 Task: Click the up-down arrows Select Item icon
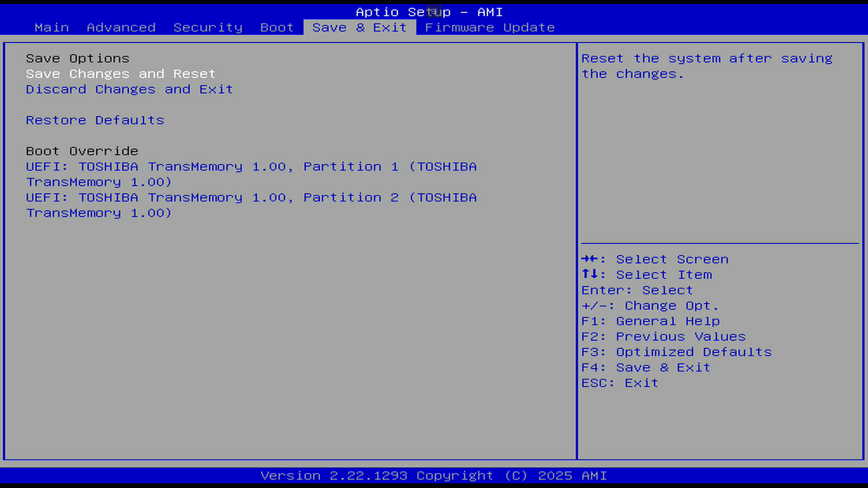[590, 274]
